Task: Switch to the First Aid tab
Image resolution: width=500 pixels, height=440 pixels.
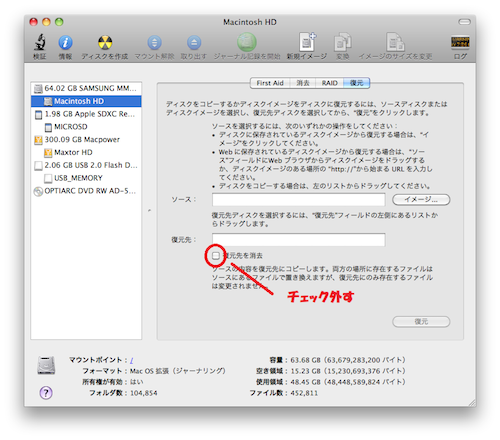Action: [270, 83]
